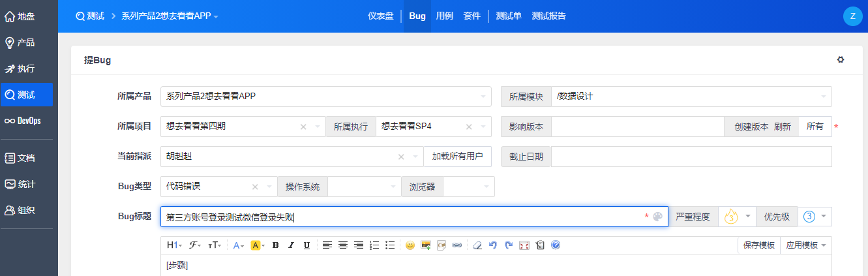Insert a hyperlink using the link icon
The image size is (868, 276).
pyautogui.click(x=457, y=245)
